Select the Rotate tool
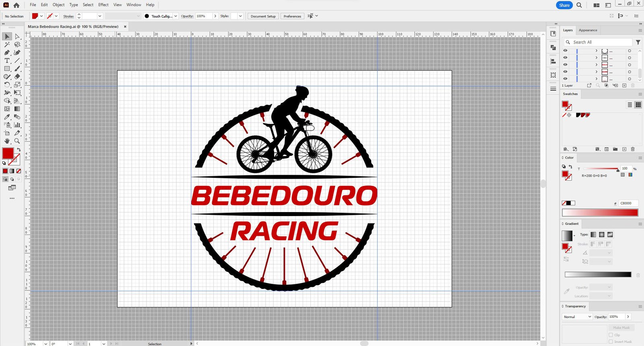 [7, 84]
